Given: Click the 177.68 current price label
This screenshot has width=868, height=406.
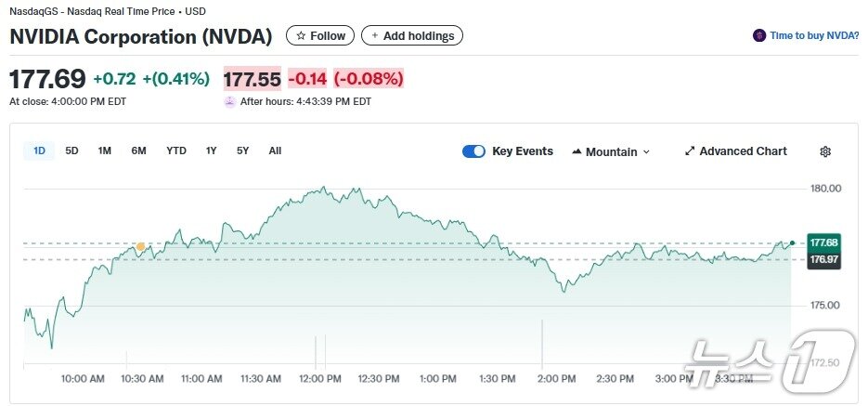Looking at the screenshot, I should pos(823,242).
